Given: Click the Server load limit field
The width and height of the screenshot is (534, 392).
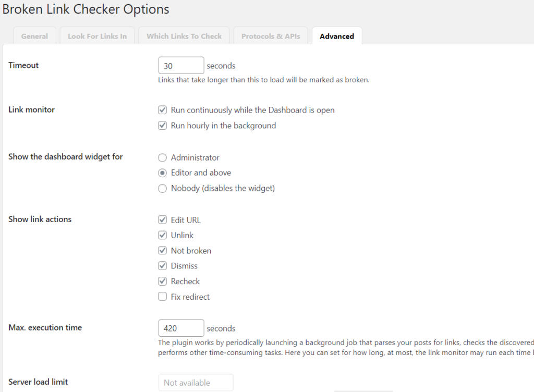Looking at the screenshot, I should coord(196,383).
